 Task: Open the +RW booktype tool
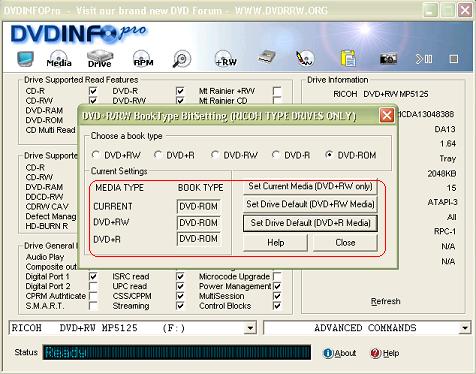(x=226, y=59)
